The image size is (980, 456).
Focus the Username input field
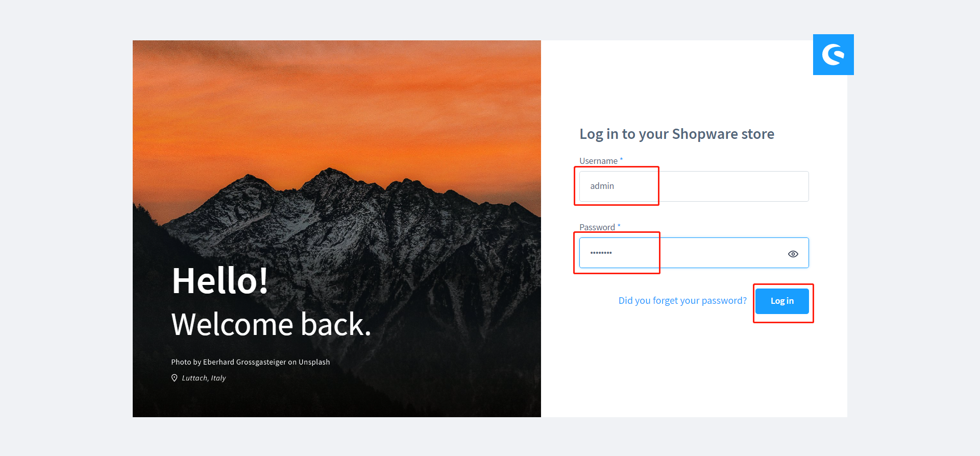coord(694,186)
